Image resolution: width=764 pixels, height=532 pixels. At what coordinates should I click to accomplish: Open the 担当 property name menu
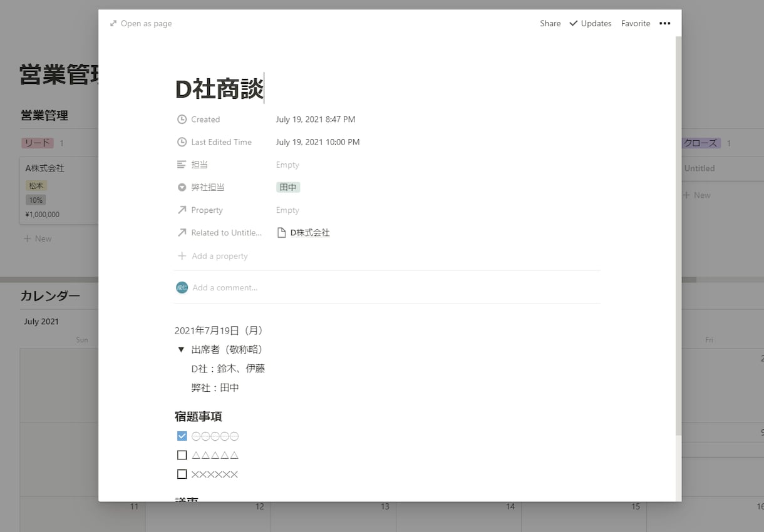pyautogui.click(x=200, y=165)
